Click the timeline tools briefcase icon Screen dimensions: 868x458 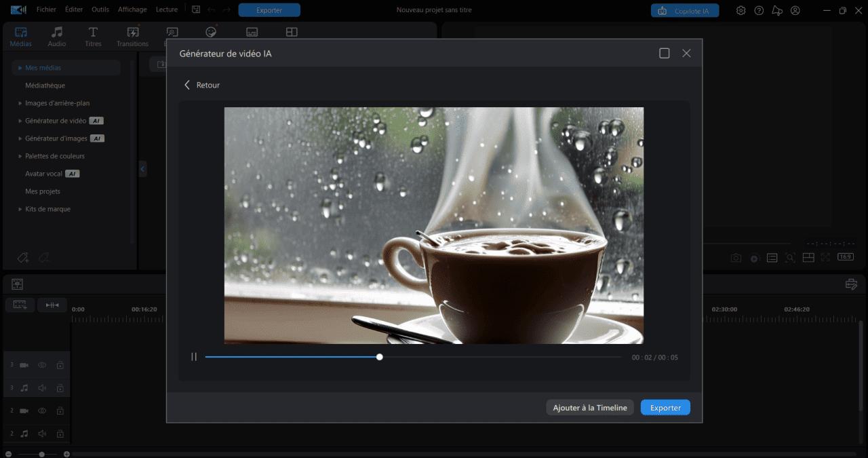point(852,284)
